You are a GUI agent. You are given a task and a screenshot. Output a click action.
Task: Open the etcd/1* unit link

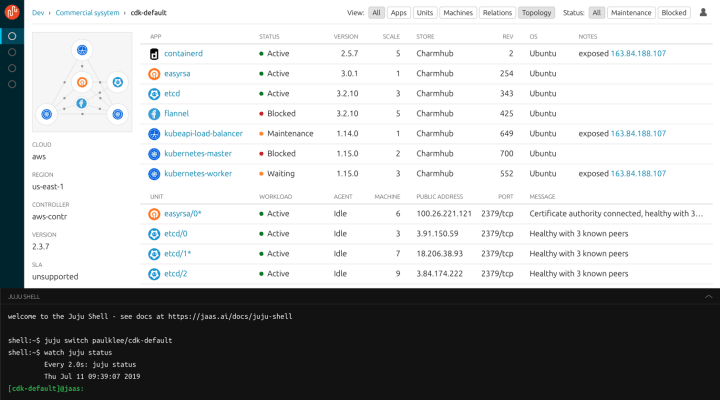(178, 254)
